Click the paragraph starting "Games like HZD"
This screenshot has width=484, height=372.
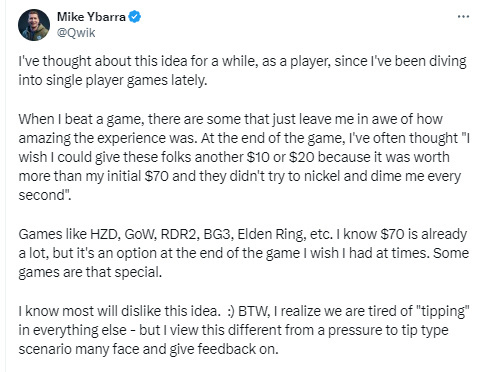pos(244,253)
